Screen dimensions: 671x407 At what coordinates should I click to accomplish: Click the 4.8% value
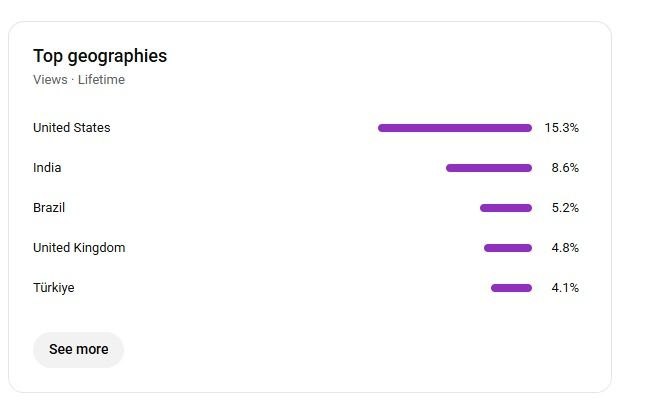565,248
